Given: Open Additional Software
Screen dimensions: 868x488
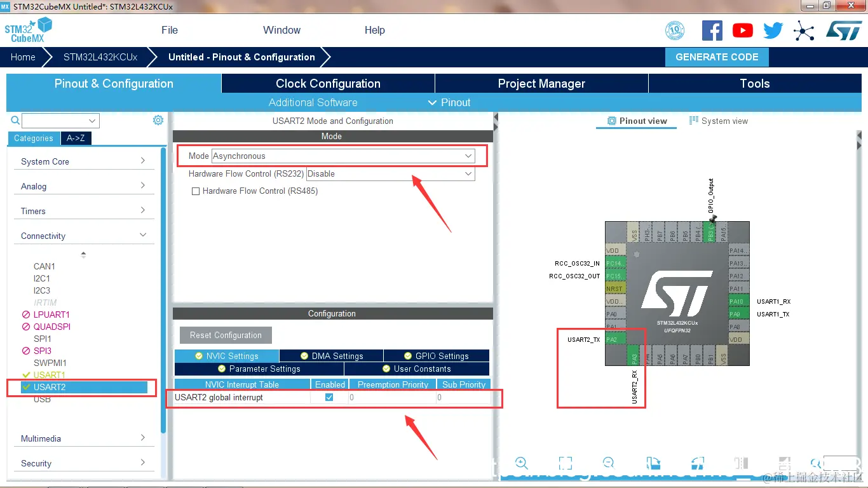Looking at the screenshot, I should pyautogui.click(x=313, y=102).
